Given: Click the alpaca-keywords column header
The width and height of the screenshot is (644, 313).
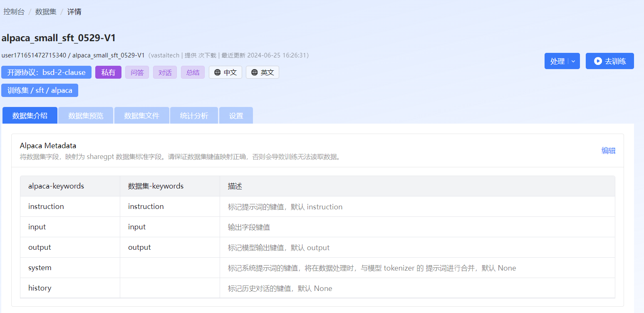Looking at the screenshot, I should 56,186.
